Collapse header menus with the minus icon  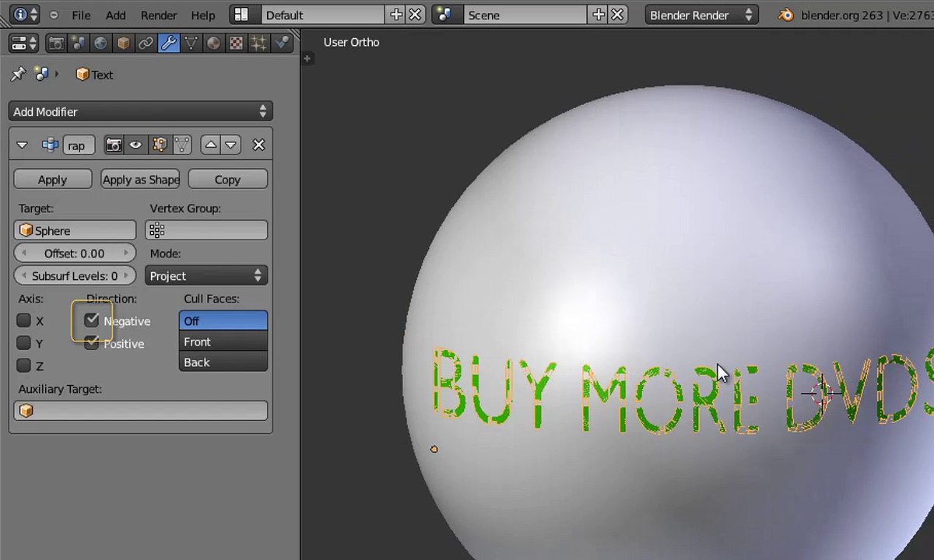point(53,15)
